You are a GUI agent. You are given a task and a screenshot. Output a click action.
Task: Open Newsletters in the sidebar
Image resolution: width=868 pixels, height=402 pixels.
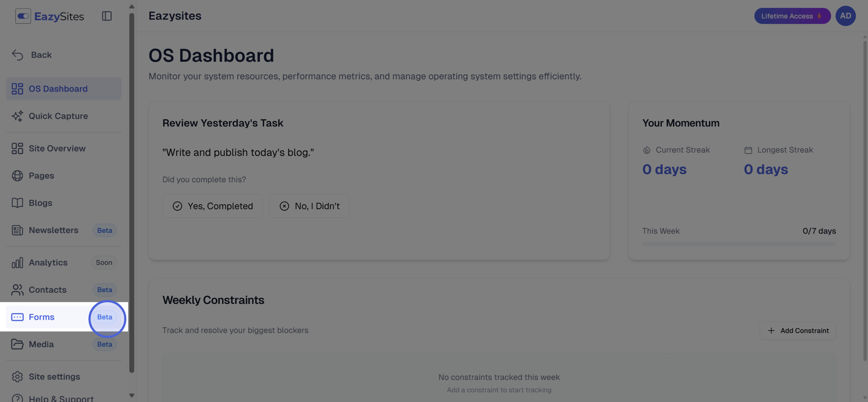coord(64,230)
